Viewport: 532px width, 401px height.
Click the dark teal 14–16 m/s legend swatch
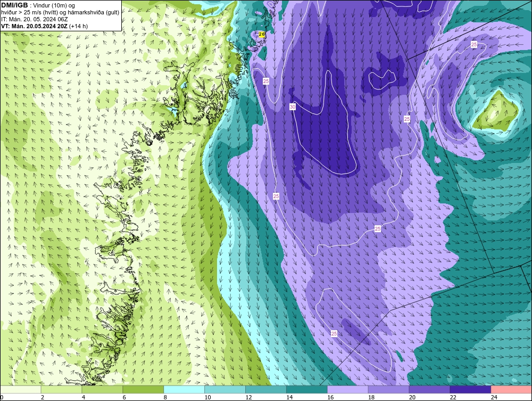(307, 389)
